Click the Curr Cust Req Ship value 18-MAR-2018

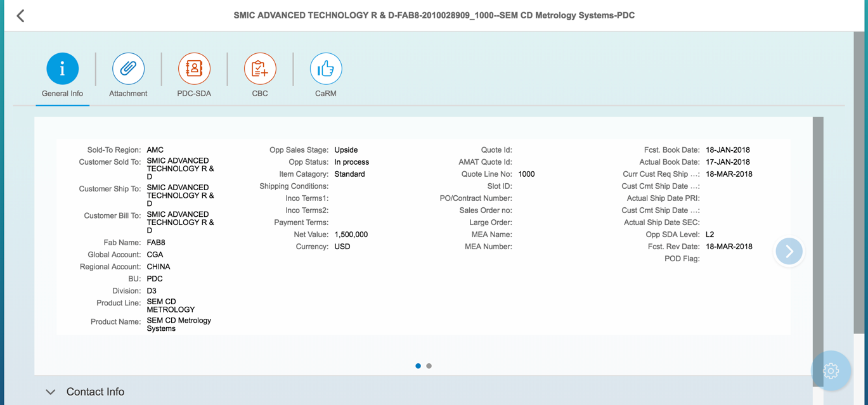729,174
